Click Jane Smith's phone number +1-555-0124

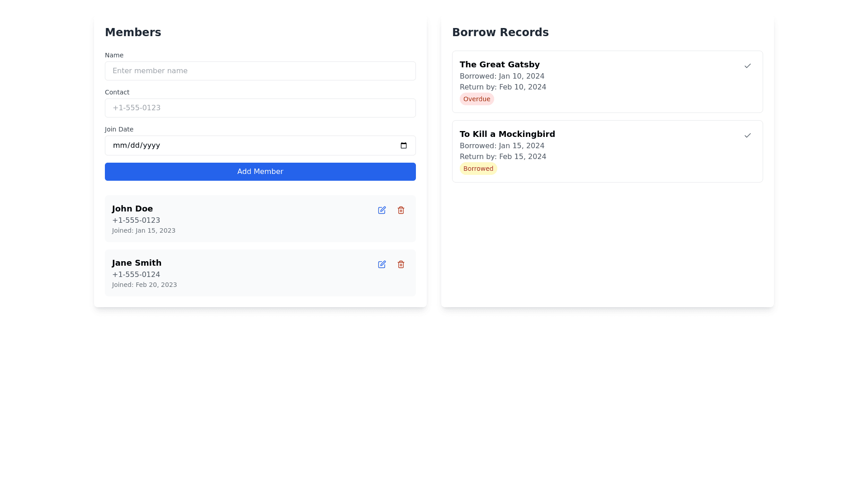point(136,275)
